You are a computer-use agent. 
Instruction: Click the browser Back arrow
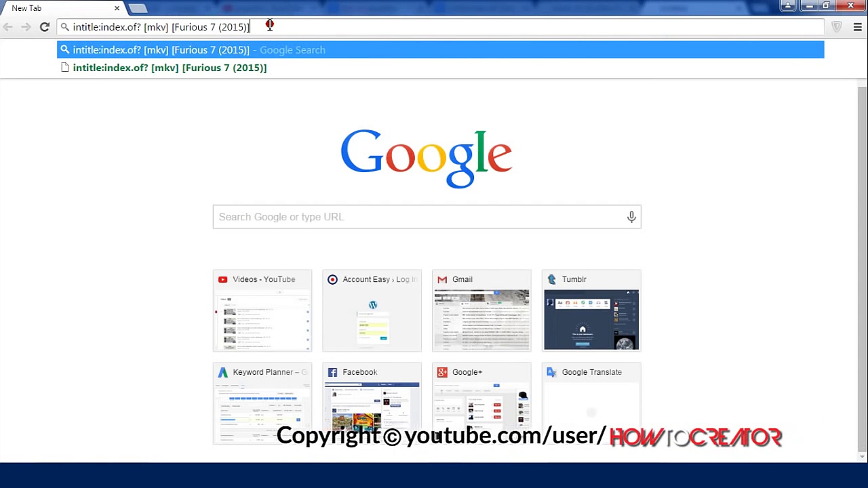(x=8, y=27)
